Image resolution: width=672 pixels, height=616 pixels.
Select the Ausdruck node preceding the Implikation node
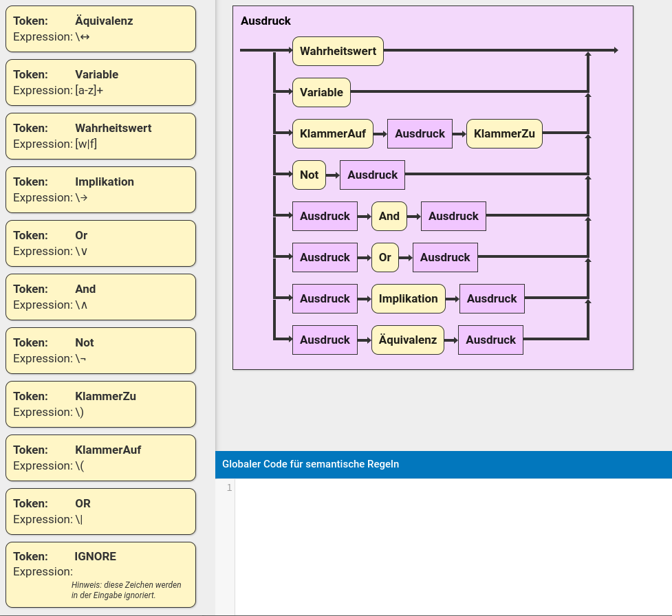tap(325, 298)
